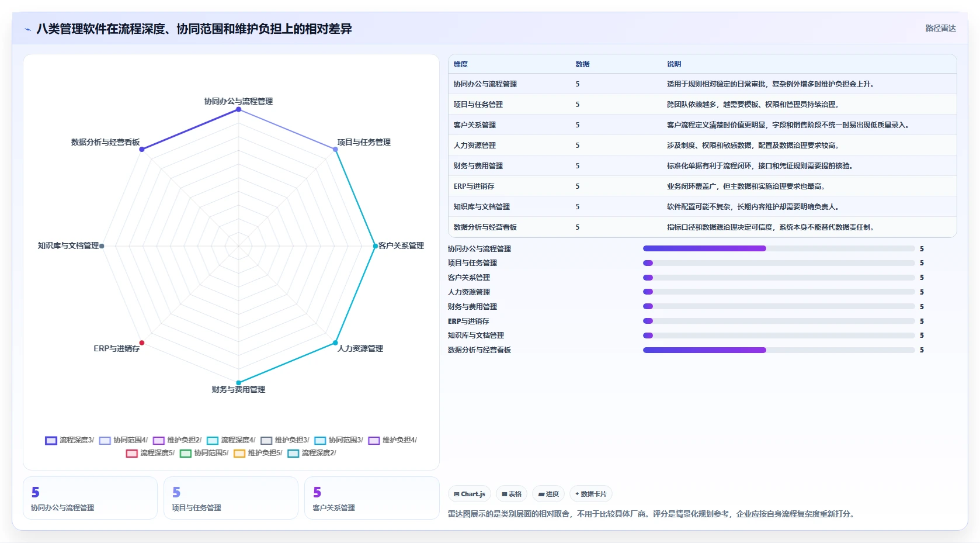Screen dimensions: 980x543
Task: Click the ERP与进销存 progress bar
Action: [779, 321]
